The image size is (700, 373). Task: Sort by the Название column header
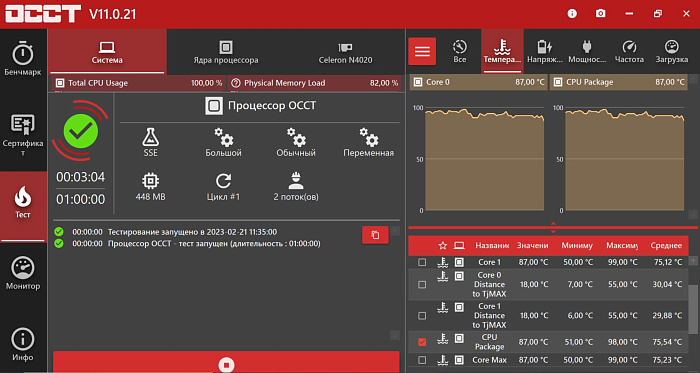(x=492, y=245)
